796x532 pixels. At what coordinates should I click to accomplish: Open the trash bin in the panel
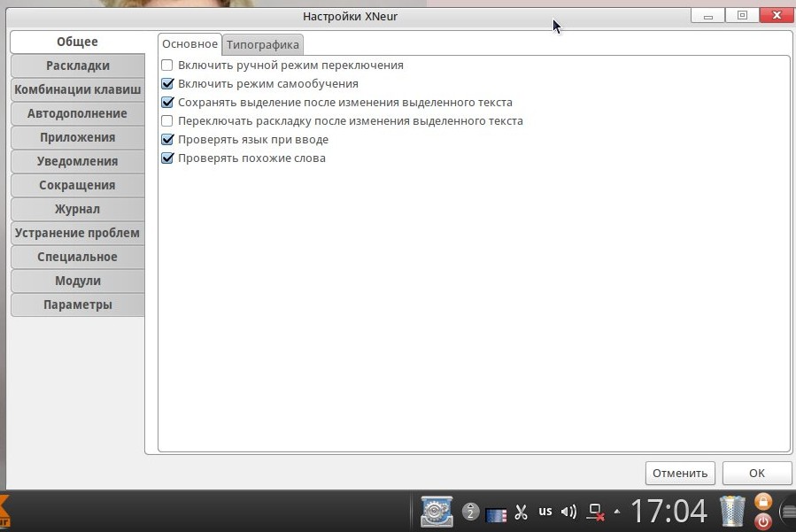pyautogui.click(x=732, y=511)
